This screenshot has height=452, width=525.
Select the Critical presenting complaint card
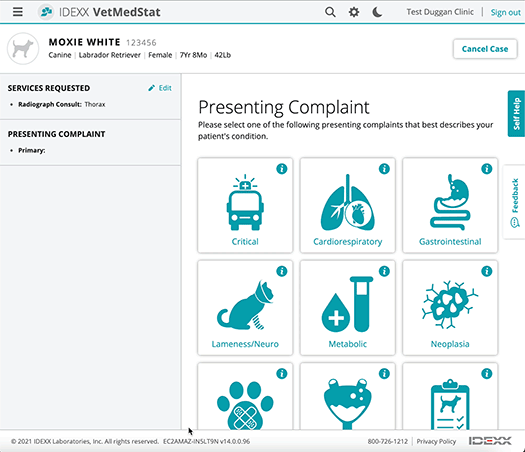245,205
